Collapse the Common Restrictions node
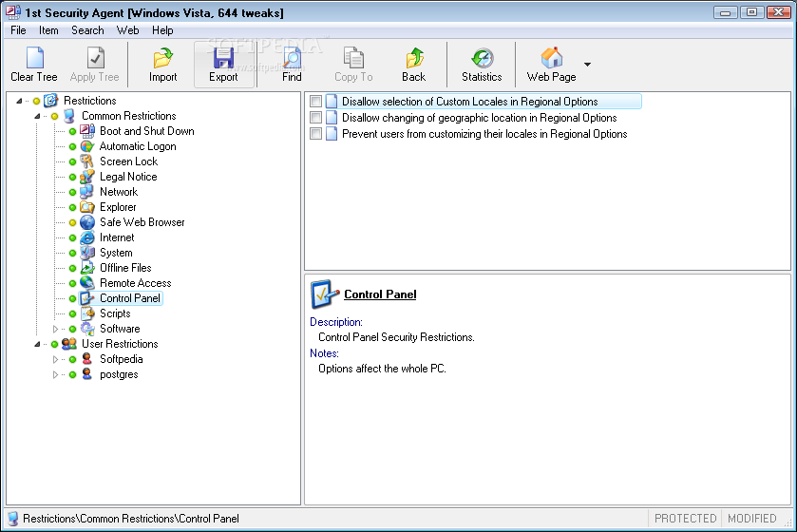The height and width of the screenshot is (532, 797). click(37, 116)
